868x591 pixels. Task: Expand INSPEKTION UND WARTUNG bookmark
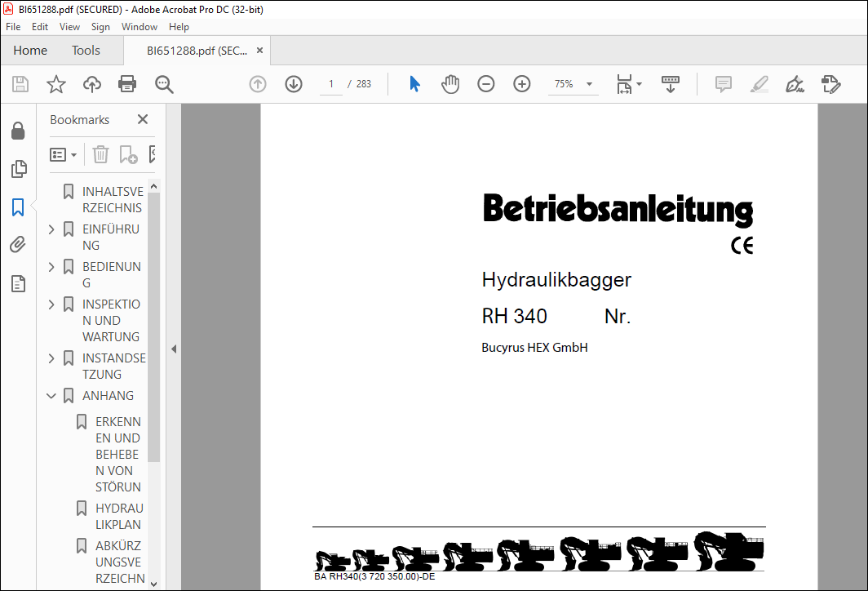(51, 304)
